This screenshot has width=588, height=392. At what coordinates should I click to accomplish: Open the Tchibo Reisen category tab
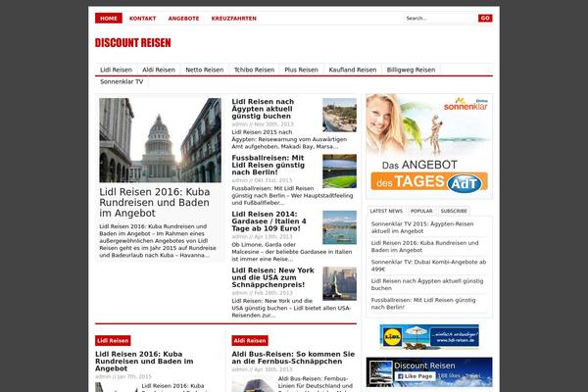(x=254, y=70)
